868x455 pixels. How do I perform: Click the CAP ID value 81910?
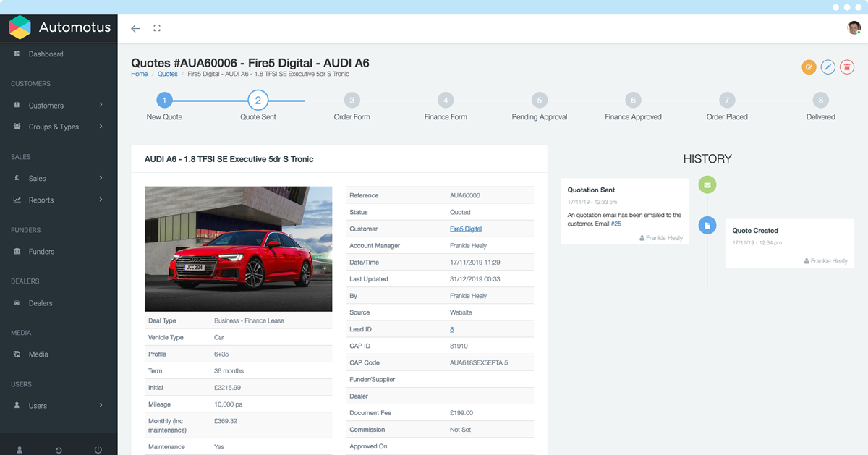tap(459, 346)
